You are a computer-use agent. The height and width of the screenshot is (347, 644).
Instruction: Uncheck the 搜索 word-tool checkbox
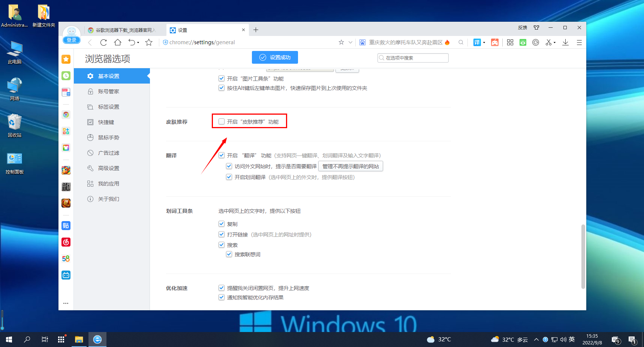click(222, 245)
